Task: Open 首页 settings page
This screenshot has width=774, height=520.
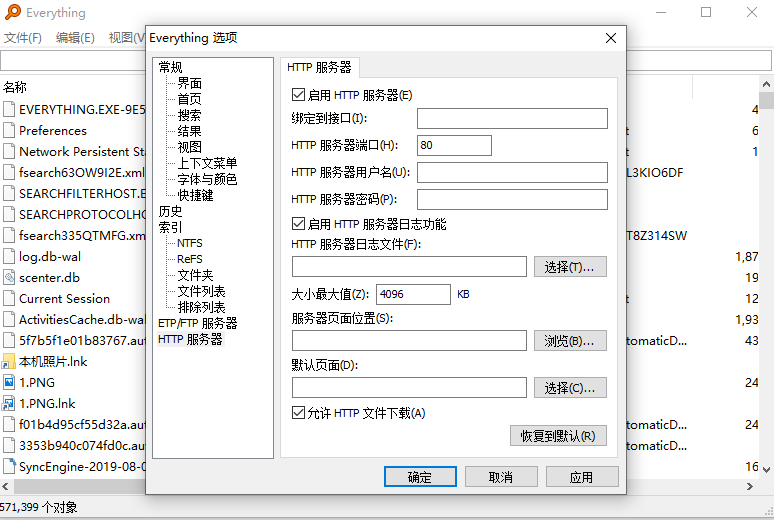Action: pos(190,99)
